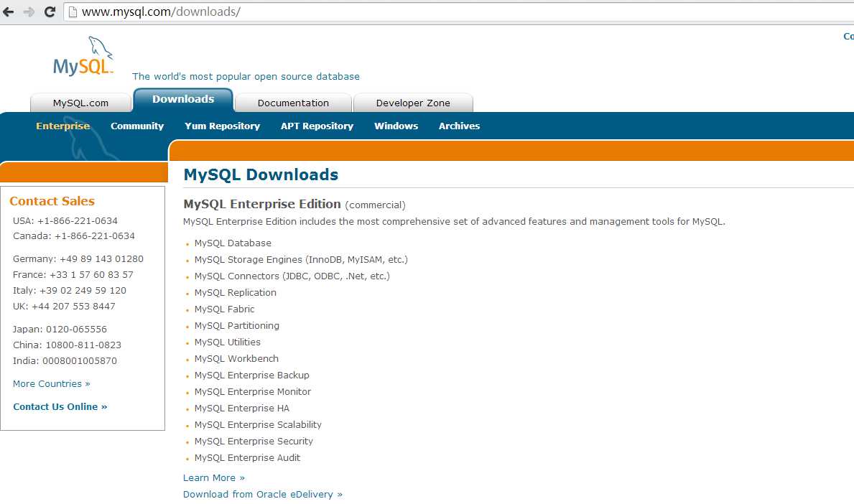Click the India sales phone number
Screen dimensions: 854x504
80,361
